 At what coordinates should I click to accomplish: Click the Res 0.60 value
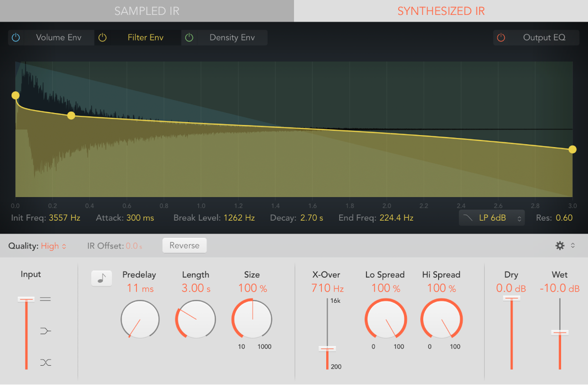point(564,218)
